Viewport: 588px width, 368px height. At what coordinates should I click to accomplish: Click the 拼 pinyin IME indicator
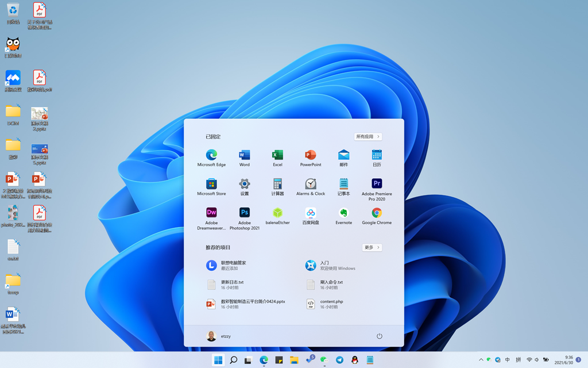pyautogui.click(x=519, y=360)
